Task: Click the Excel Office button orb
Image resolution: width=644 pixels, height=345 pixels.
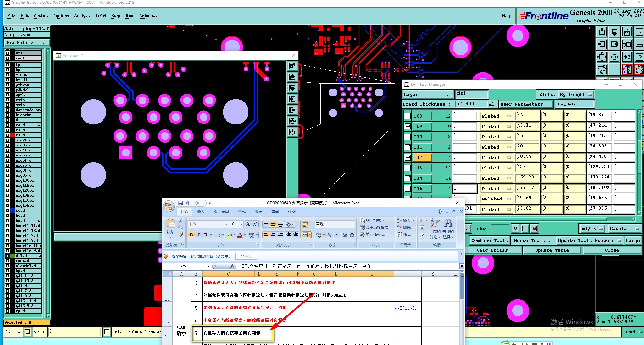Action: click(x=169, y=206)
